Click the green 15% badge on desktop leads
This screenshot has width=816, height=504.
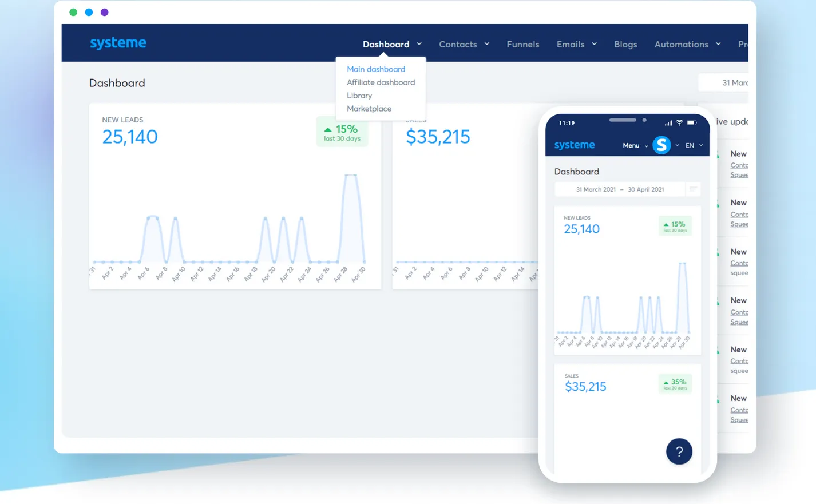pos(342,132)
